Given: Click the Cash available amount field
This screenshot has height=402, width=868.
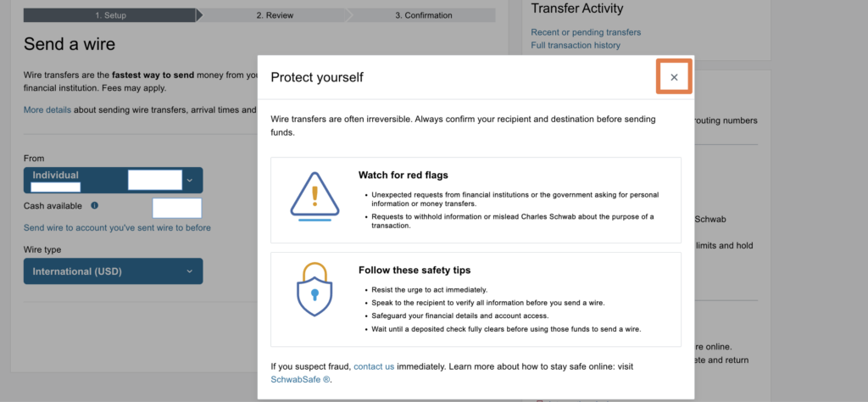Looking at the screenshot, I should pos(177,208).
